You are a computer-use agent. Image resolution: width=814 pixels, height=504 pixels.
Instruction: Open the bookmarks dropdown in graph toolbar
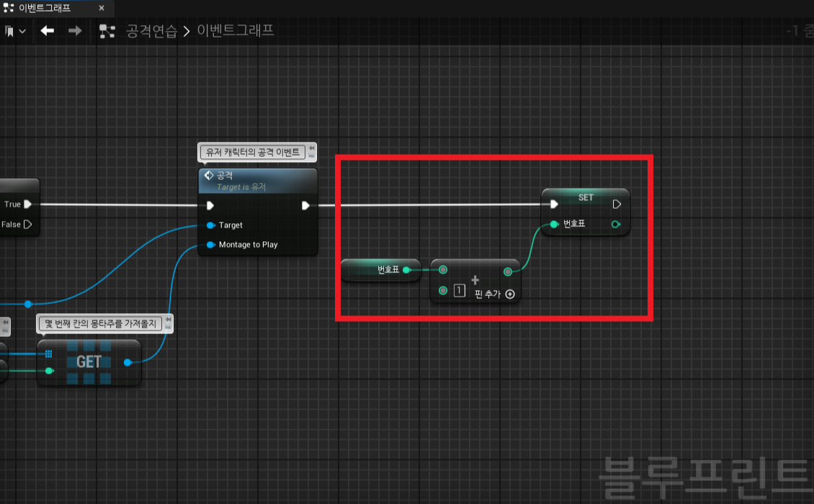[x=15, y=31]
